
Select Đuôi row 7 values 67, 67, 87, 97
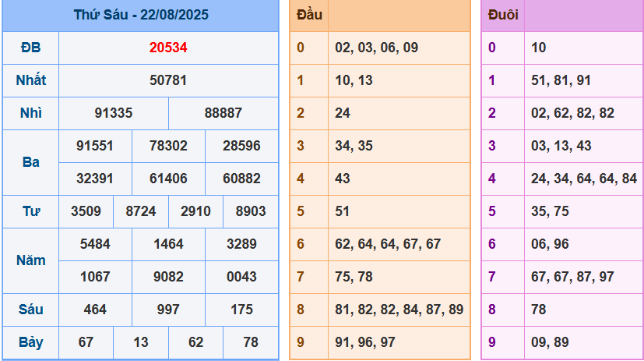click(x=572, y=277)
